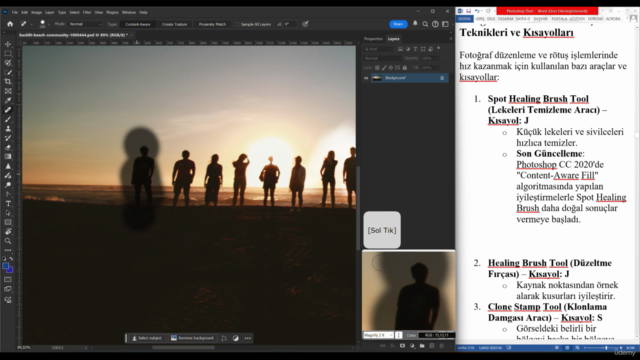This screenshot has height=360, width=640.
Task: Create new layer in Layers panel
Action: [x=432, y=346]
